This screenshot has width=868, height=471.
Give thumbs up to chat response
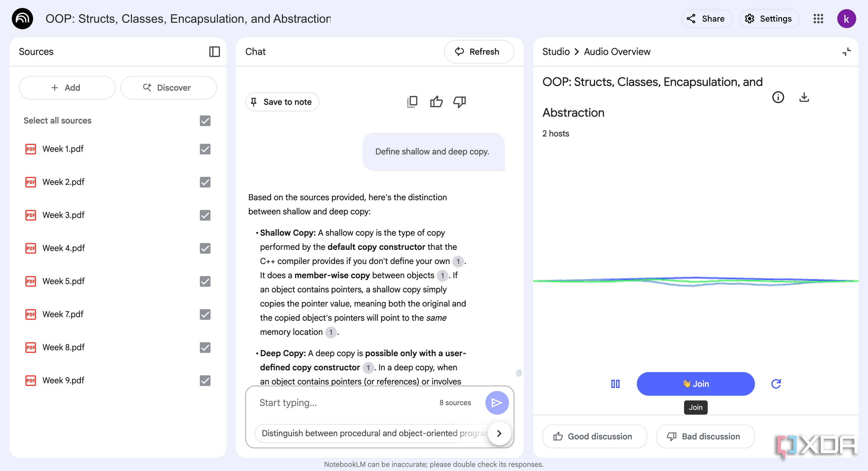tap(436, 102)
